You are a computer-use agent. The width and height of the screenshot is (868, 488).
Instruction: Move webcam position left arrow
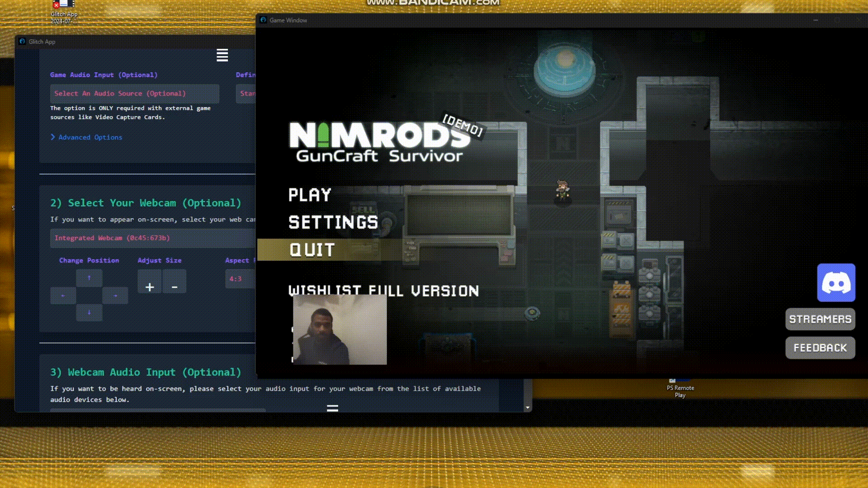pos(63,296)
